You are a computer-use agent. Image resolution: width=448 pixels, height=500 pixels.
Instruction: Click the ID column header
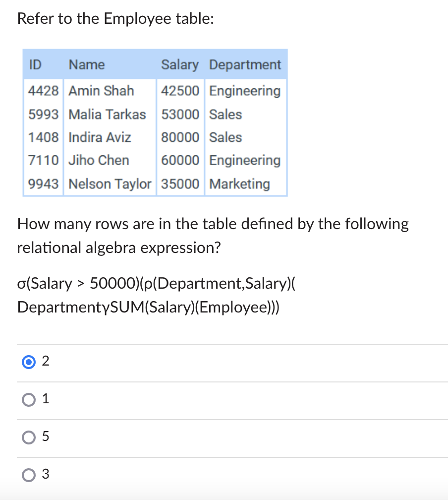point(35,65)
